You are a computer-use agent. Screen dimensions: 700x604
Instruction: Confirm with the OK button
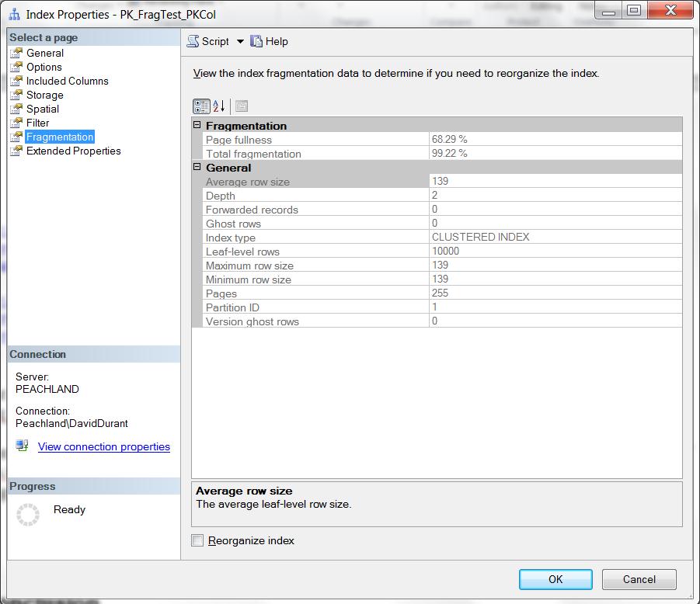555,579
